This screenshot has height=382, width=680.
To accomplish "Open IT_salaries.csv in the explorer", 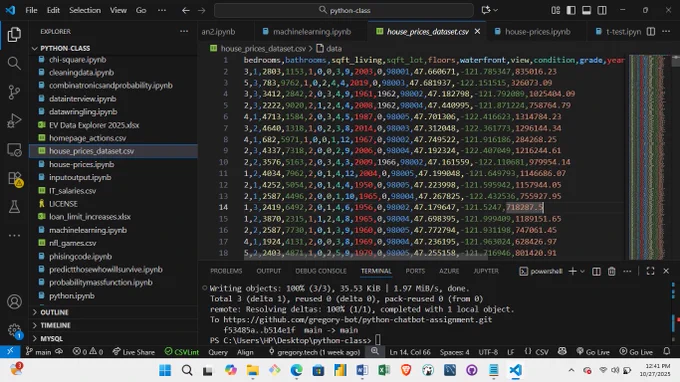I will point(72,190).
